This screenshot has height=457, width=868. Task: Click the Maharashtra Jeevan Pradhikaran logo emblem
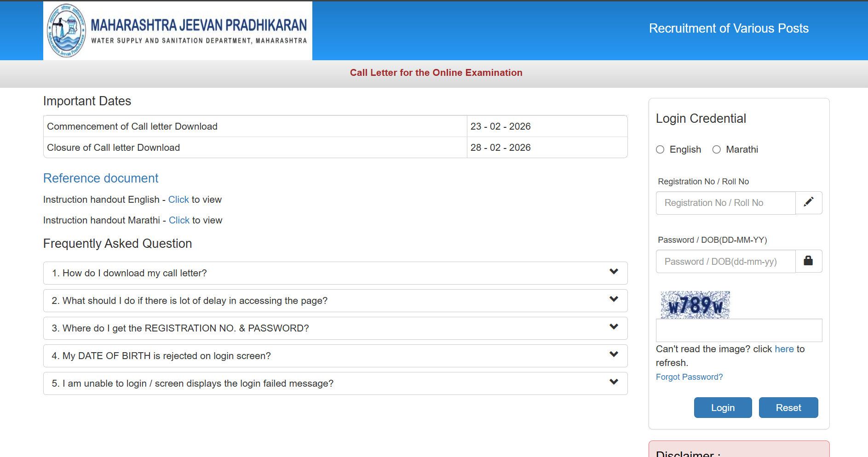click(x=67, y=30)
